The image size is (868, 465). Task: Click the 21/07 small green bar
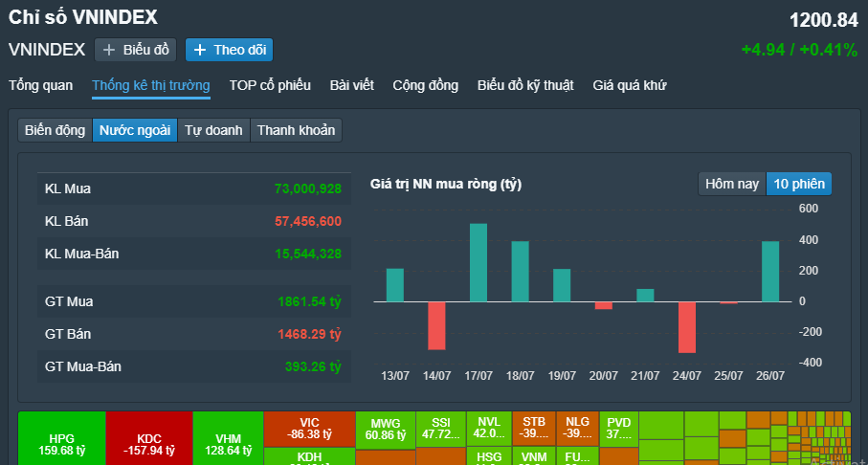pos(645,295)
